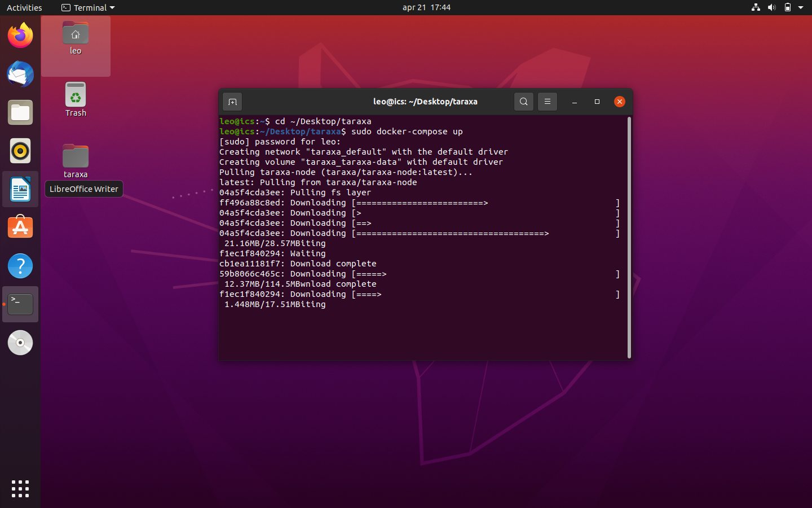Expand the Terminal app menu
812x508 pixels.
88,7
